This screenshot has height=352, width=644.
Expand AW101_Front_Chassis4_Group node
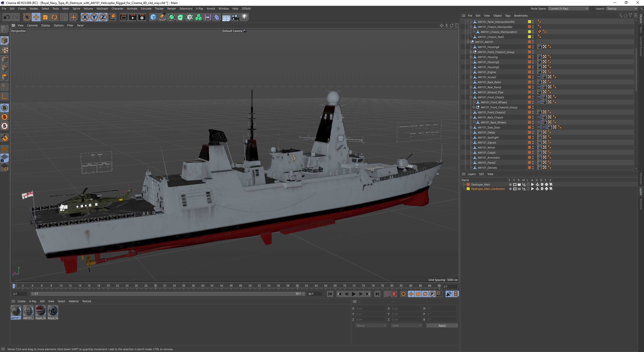pyautogui.click(x=474, y=107)
